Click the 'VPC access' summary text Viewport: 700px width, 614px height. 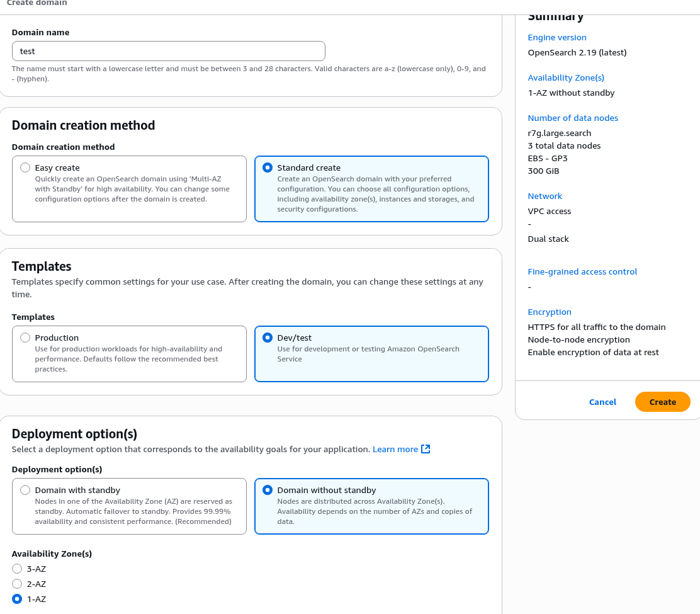pyautogui.click(x=550, y=211)
